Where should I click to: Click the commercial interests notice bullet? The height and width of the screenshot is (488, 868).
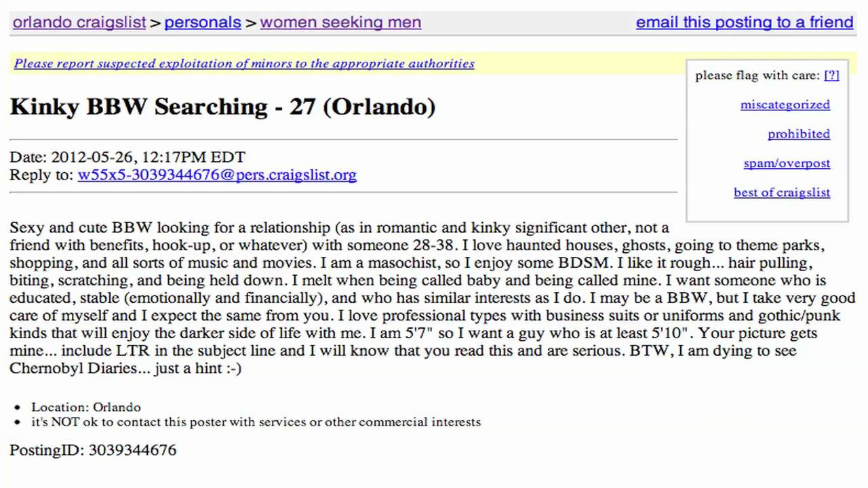coord(256,422)
